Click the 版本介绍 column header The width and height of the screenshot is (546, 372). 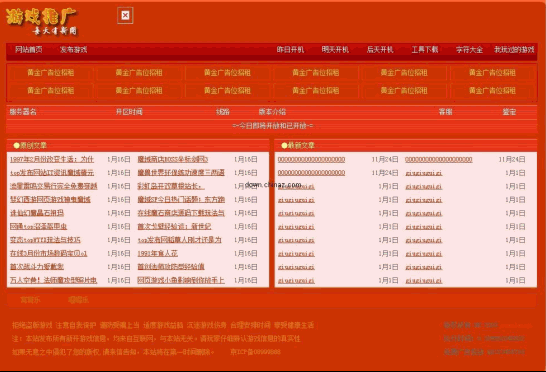(x=272, y=112)
